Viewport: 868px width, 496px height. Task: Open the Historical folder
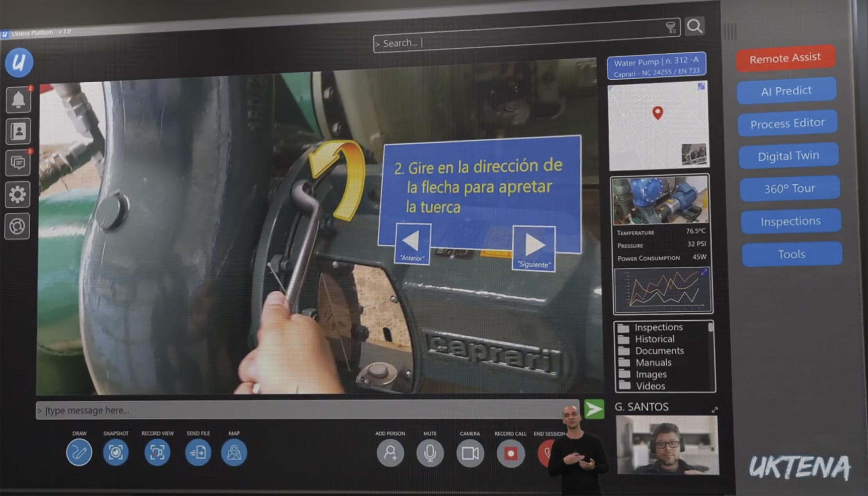point(646,339)
